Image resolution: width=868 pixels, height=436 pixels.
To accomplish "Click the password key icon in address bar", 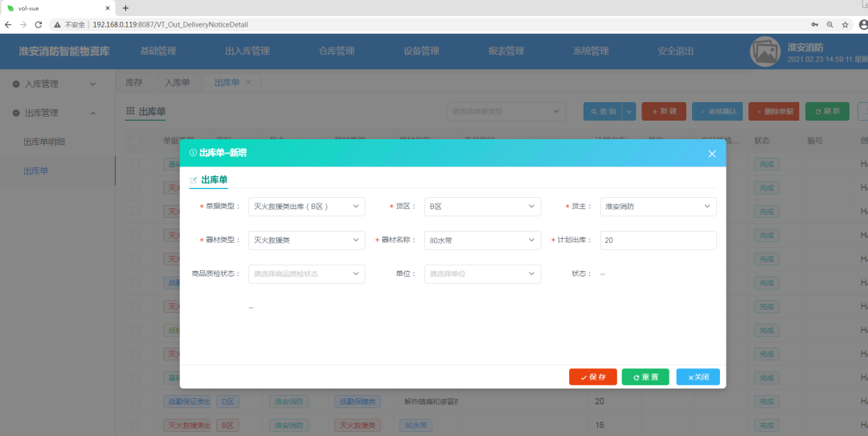I will [x=815, y=24].
